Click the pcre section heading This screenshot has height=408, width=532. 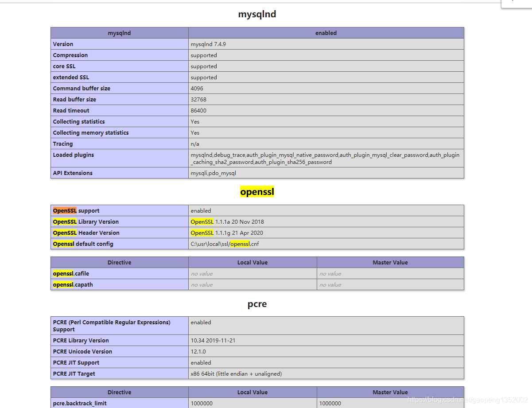[257, 304]
